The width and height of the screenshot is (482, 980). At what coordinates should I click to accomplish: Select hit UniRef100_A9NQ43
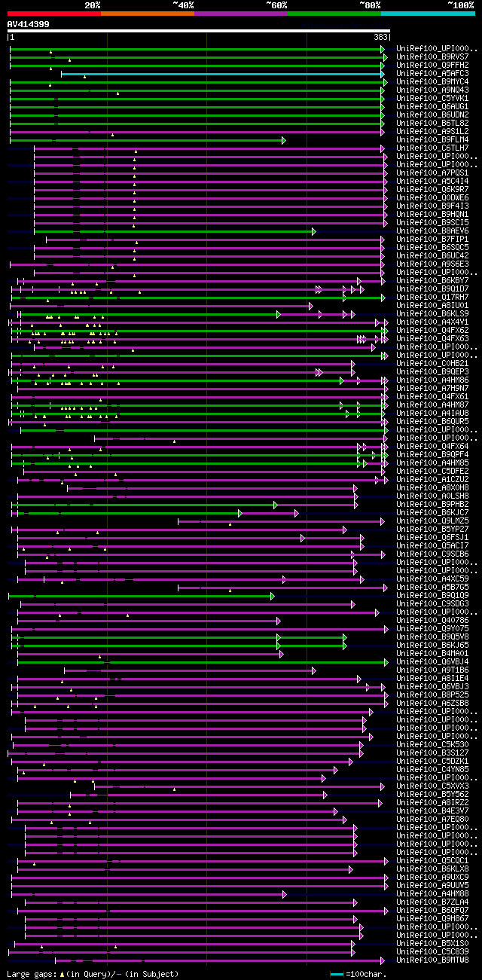(432, 90)
